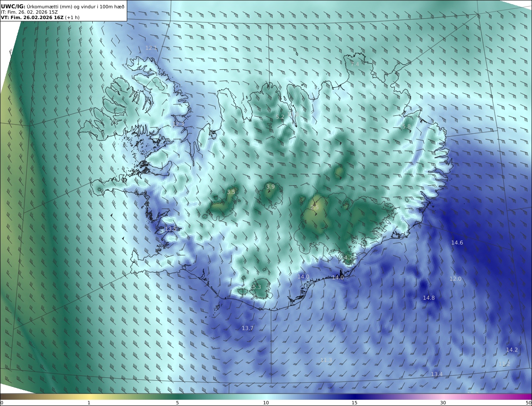Click the 14.2 value over the sea
Image resolution: width=532 pixels, height=406 pixels.
(512, 350)
